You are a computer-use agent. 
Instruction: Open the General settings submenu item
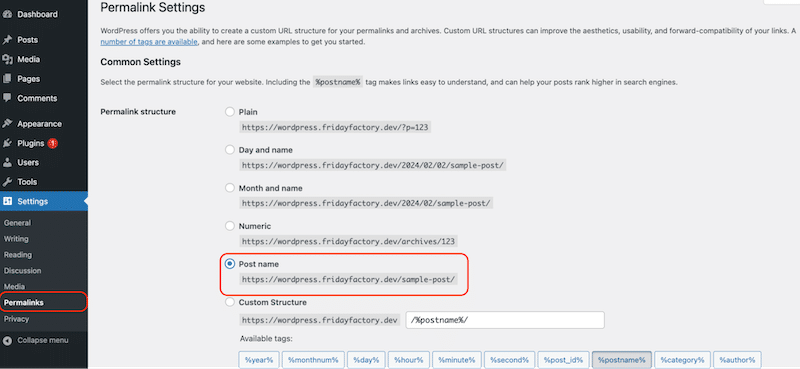coord(17,223)
